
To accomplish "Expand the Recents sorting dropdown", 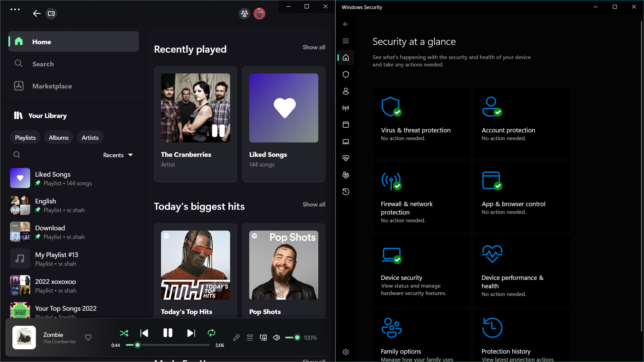I will point(118,155).
